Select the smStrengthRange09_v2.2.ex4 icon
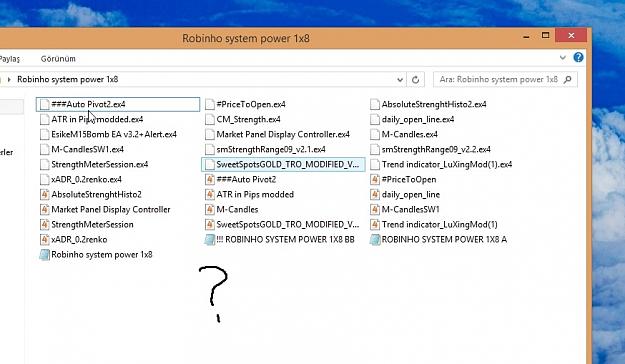625x364 pixels. [375, 150]
